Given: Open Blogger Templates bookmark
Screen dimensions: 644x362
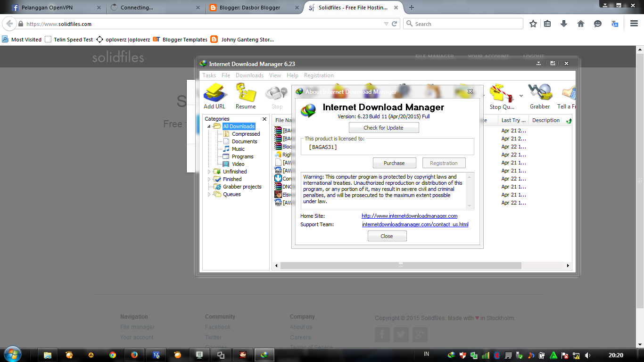Looking at the screenshot, I should pyautogui.click(x=180, y=40).
